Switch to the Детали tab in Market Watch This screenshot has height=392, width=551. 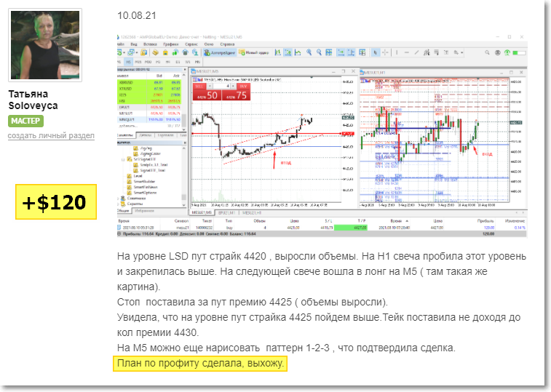(145, 135)
